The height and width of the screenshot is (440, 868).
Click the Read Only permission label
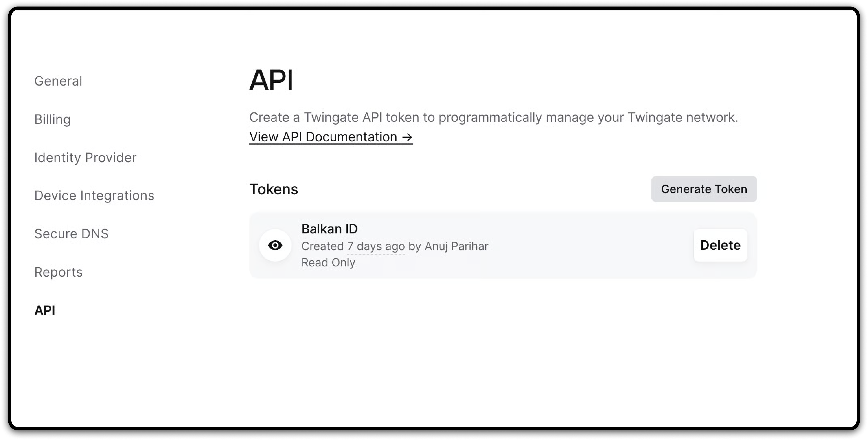[x=328, y=262]
